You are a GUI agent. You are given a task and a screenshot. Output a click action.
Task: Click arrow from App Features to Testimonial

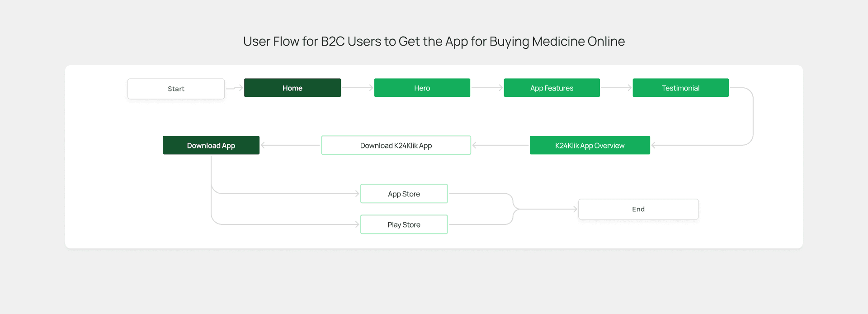point(616,88)
